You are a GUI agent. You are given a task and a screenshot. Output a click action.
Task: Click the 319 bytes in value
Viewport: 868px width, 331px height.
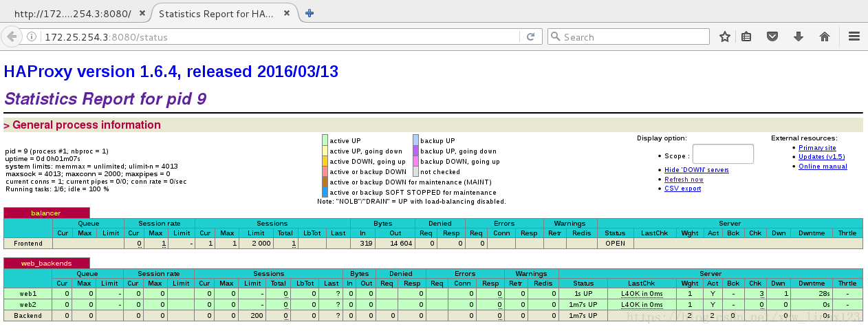pos(367,243)
